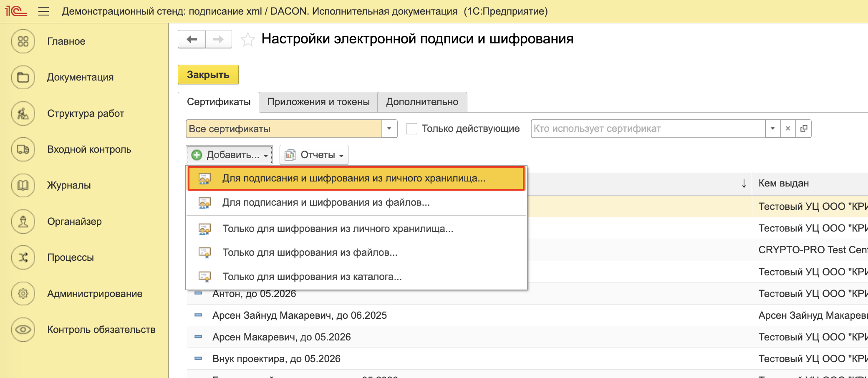
Task: Choose Только для шифрования из каталога
Action: (x=356, y=277)
